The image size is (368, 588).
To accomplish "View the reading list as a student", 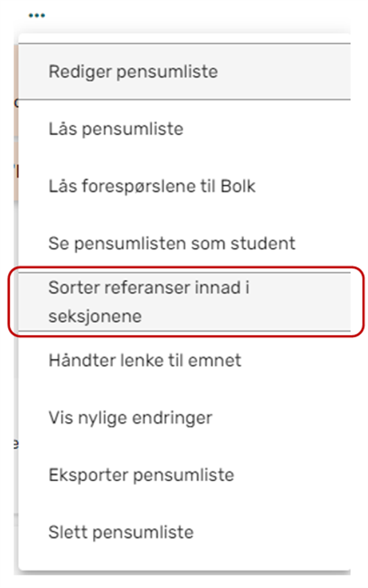I will [171, 243].
